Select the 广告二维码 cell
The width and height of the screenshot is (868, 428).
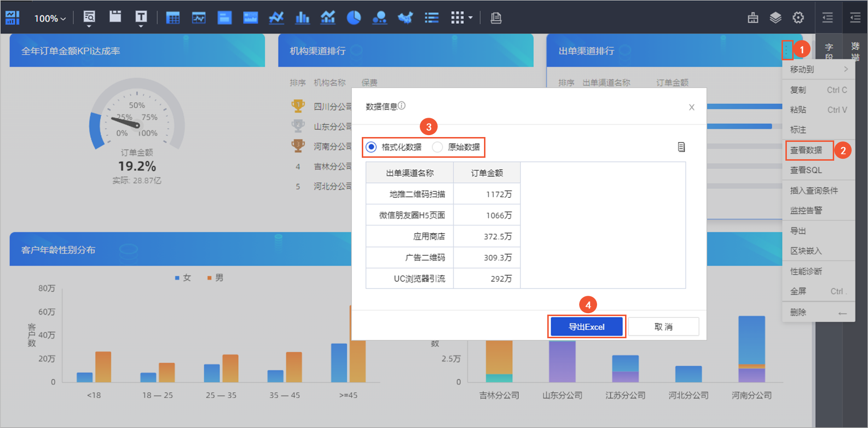[x=410, y=258]
